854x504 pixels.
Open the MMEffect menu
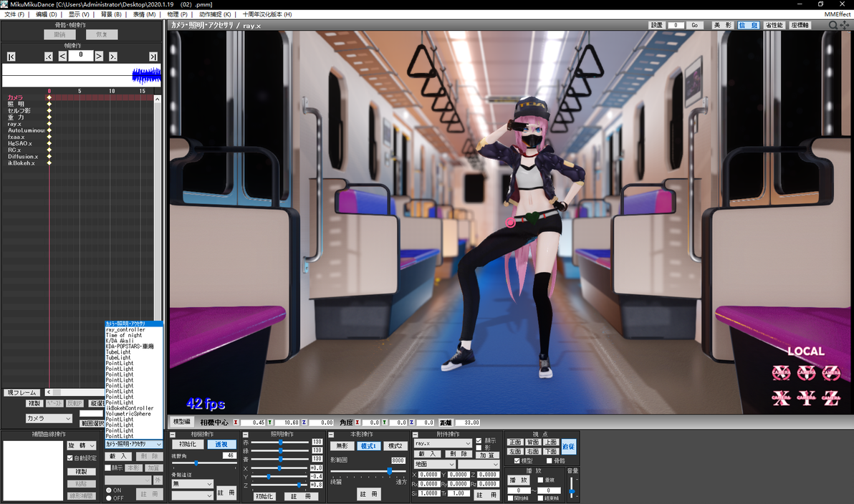pos(837,14)
